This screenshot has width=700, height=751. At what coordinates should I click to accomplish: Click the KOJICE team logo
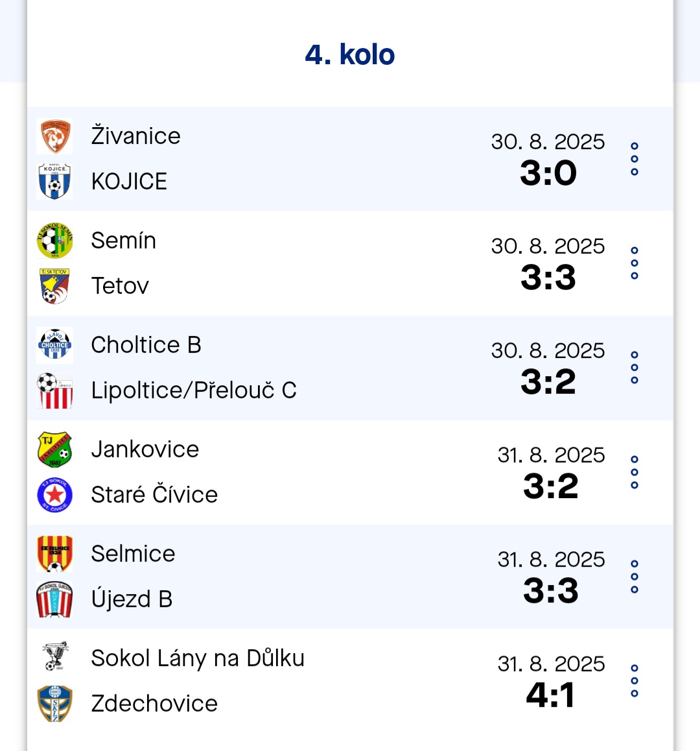pyautogui.click(x=54, y=182)
